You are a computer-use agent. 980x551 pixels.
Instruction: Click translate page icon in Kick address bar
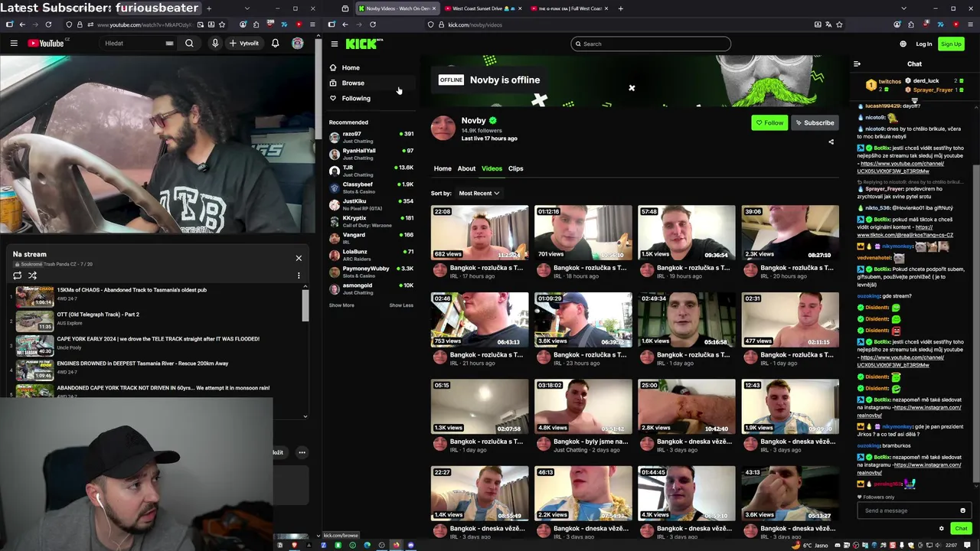coord(828,24)
